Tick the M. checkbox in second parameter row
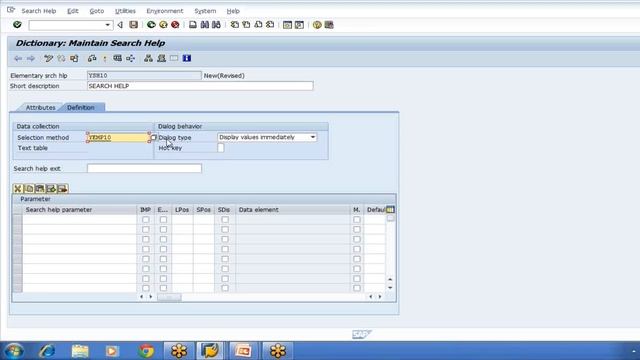 coord(357,229)
